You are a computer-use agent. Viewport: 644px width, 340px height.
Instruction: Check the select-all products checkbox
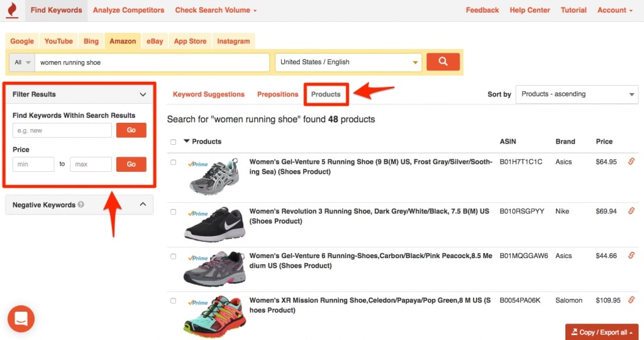174,142
